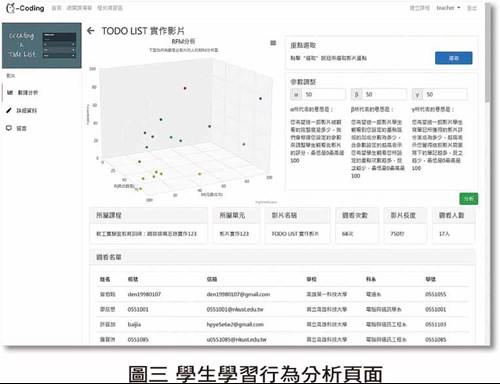The height and width of the screenshot is (384, 500).
Task: Click the last link in top-right navigation
Action: pyautogui.click(x=472, y=8)
